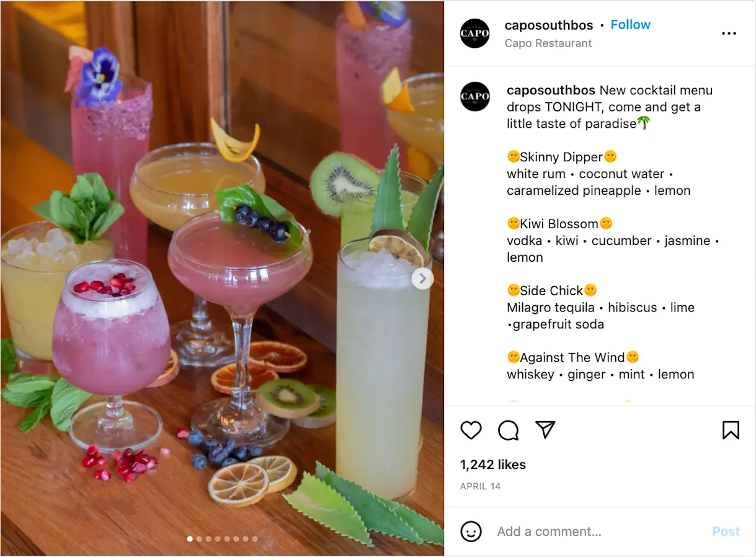Open Capo avatar beside the caption
This screenshot has width=756, height=557.
475,96
